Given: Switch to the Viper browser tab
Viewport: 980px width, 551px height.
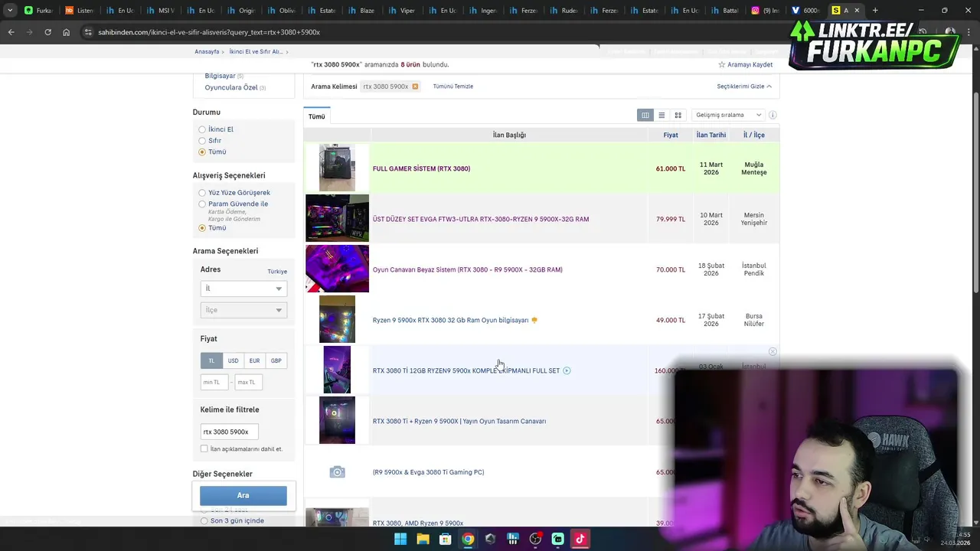Looking at the screenshot, I should [402, 10].
